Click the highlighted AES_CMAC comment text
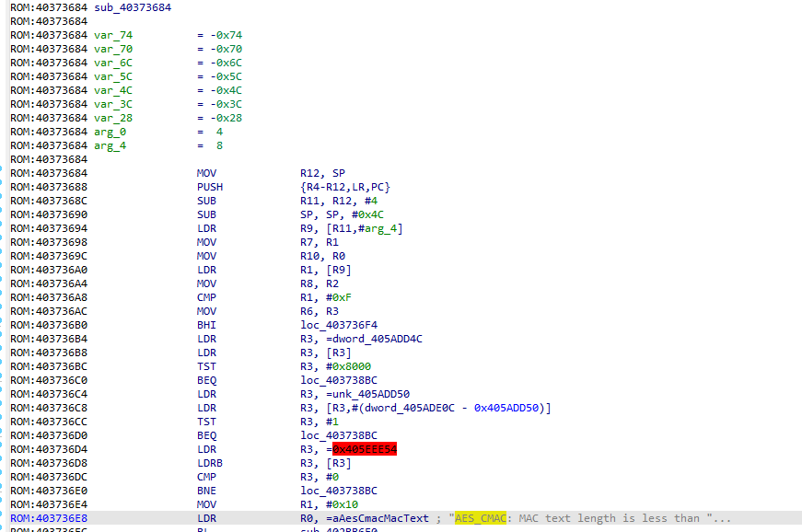 tap(481, 518)
